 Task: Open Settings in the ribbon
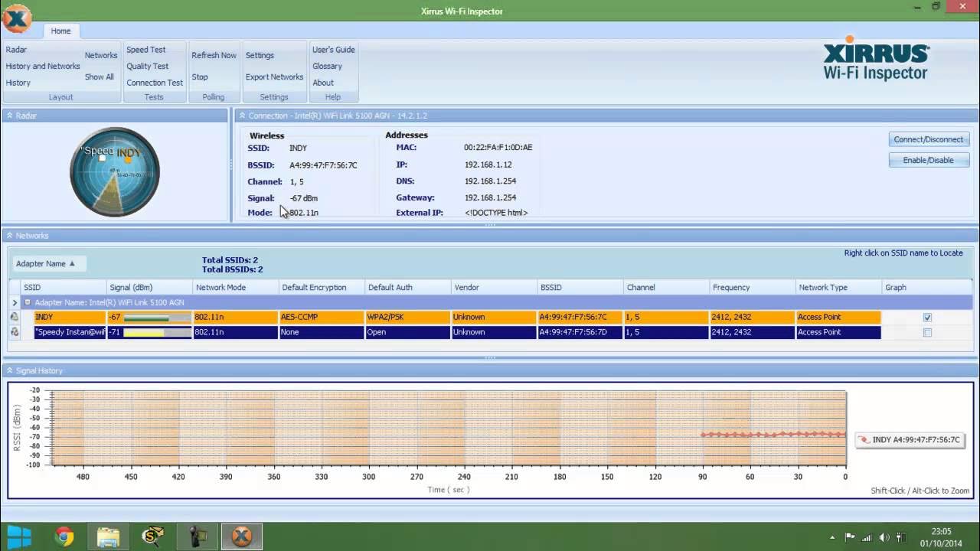coord(260,55)
